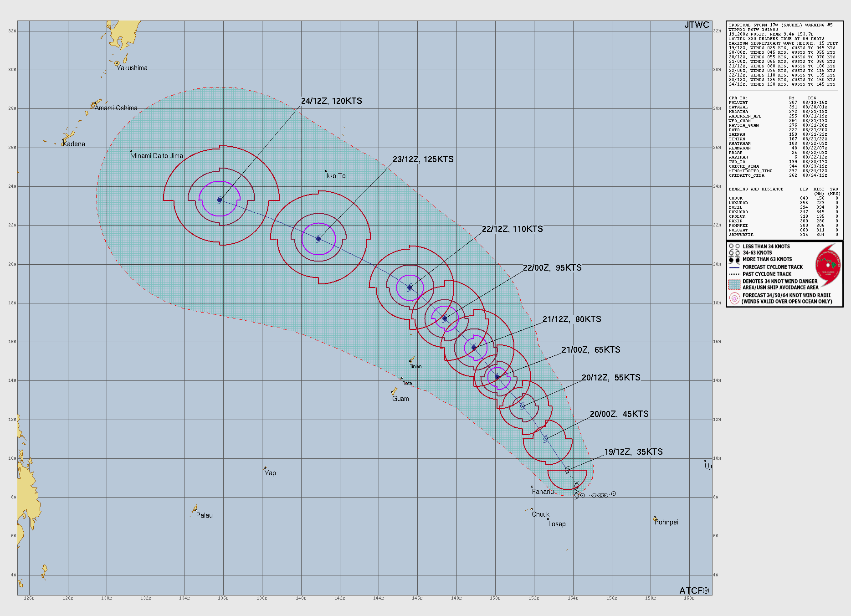The width and height of the screenshot is (851, 616).
Task: Click the Losap label on the map
Action: [x=557, y=524]
